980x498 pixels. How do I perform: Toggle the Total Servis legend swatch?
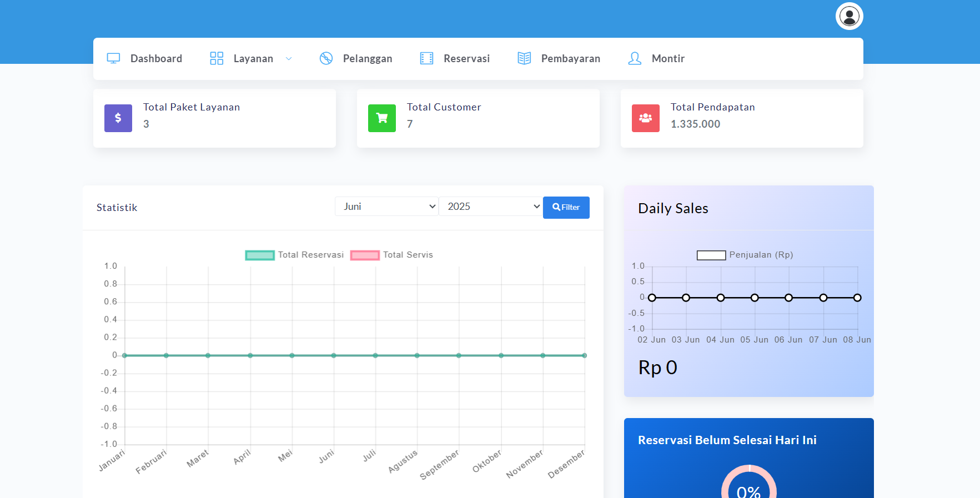tap(365, 255)
